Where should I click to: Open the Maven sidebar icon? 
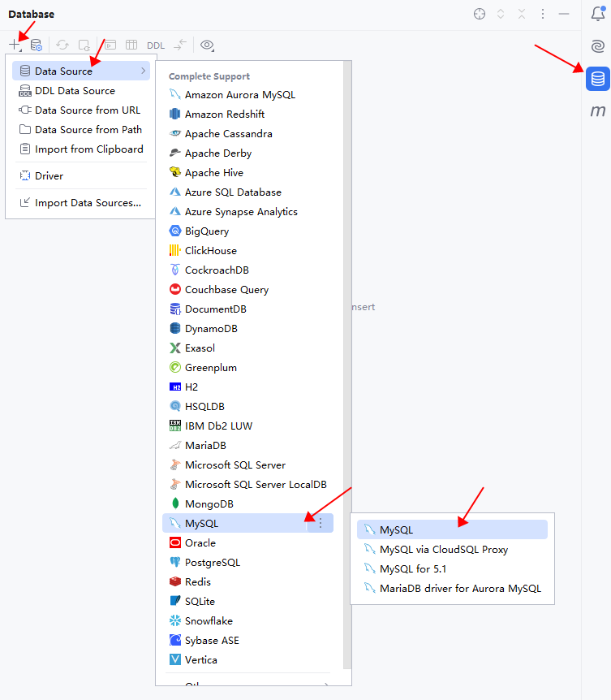[x=598, y=111]
